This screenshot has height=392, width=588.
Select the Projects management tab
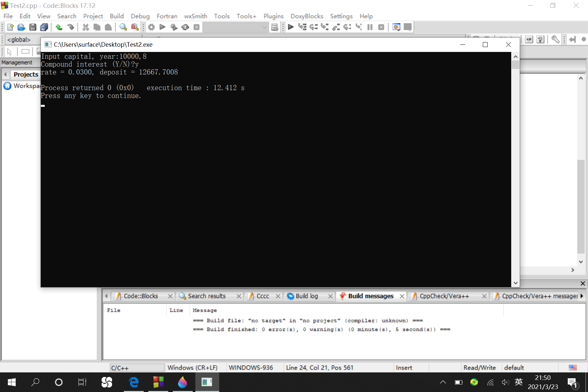pyautogui.click(x=25, y=74)
